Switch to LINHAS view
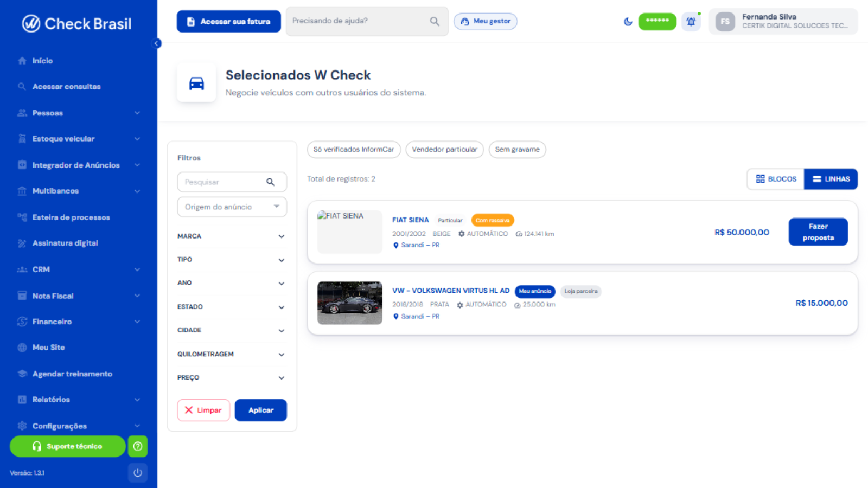Screen dimensions: 868x488 pyautogui.click(x=831, y=179)
